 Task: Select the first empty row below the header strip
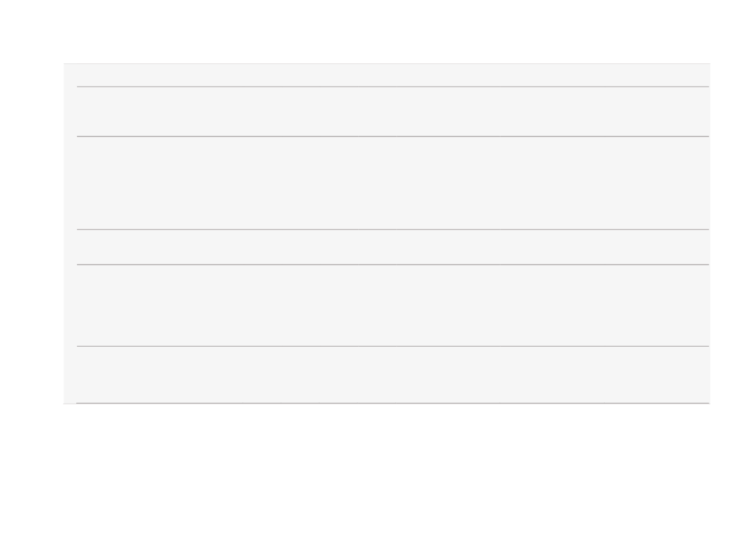click(393, 111)
